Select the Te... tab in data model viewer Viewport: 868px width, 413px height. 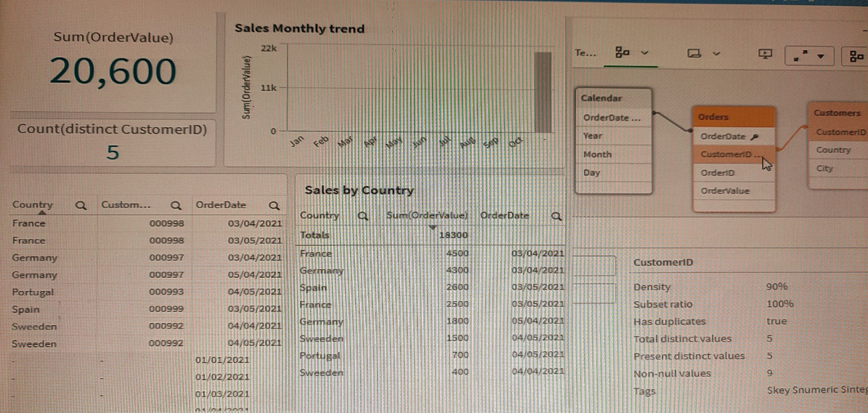click(x=584, y=53)
